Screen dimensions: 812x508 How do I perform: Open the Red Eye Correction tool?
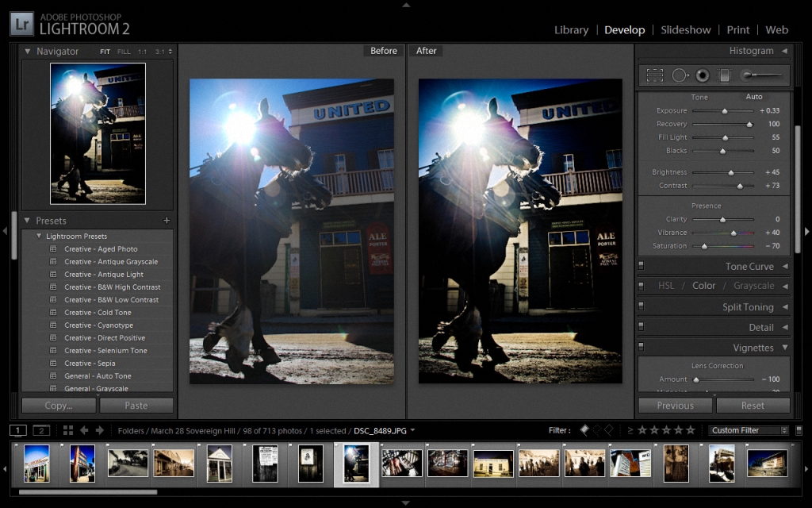pyautogui.click(x=703, y=75)
